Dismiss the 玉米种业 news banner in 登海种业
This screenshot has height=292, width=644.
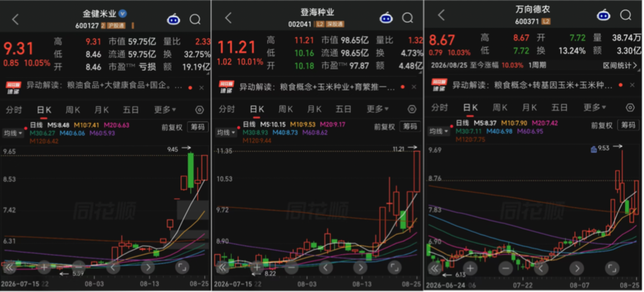(x=414, y=87)
